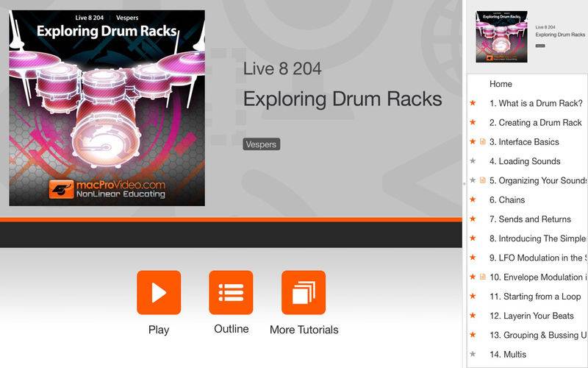Viewport: 588px width, 368px height.
Task: Click the document icon beside Organizing Your Sounds
Action: (x=483, y=180)
